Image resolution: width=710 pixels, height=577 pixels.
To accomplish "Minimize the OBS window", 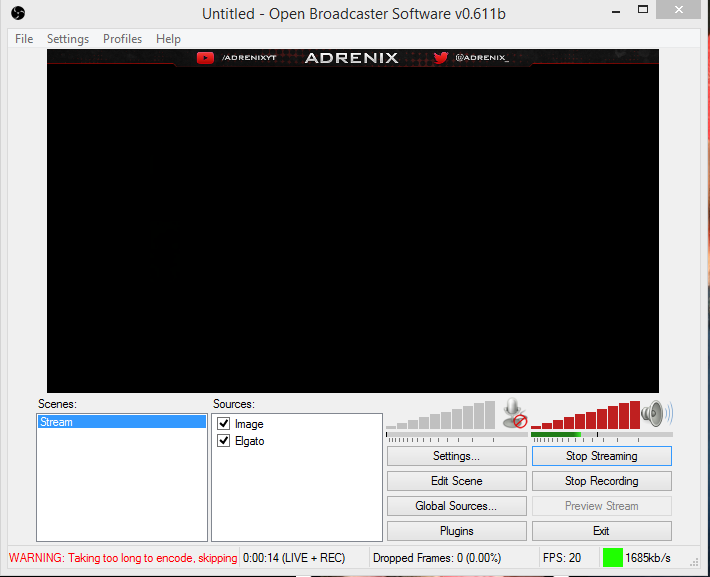I will 616,11.
